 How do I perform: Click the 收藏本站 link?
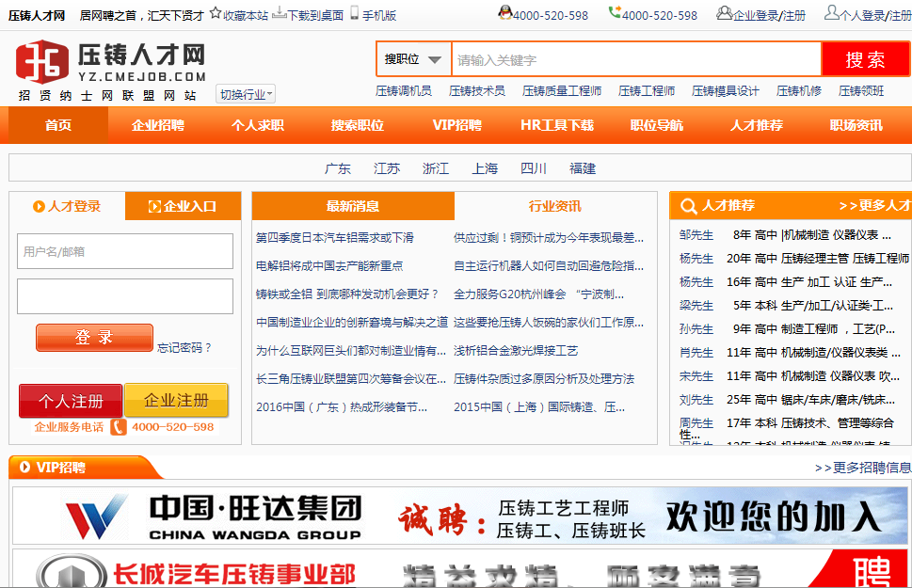pos(246,15)
